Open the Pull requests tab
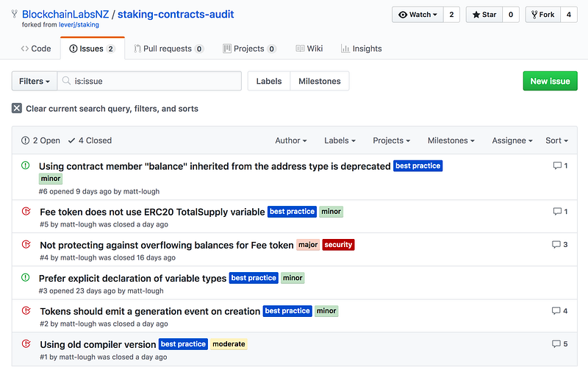 pyautogui.click(x=169, y=49)
